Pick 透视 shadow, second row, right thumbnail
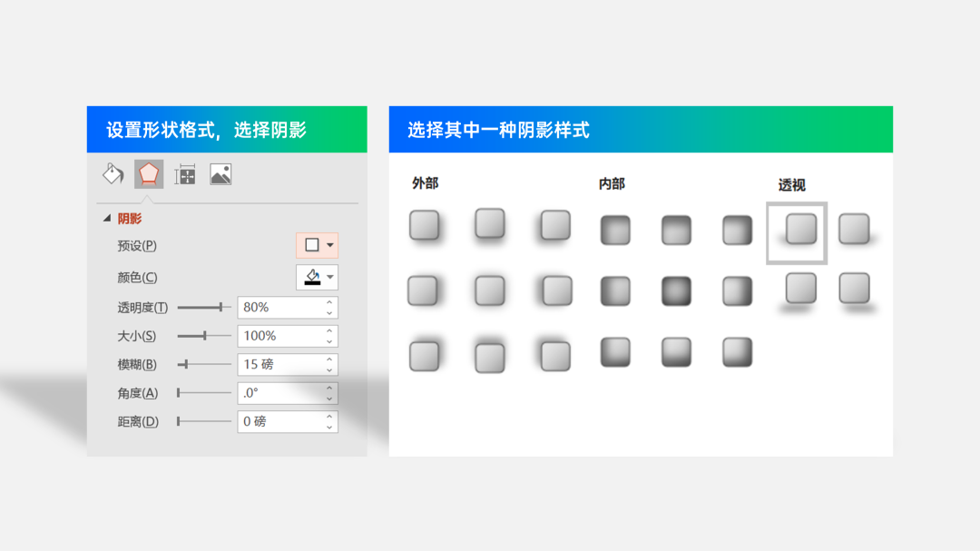Image resolution: width=980 pixels, height=551 pixels. click(855, 289)
